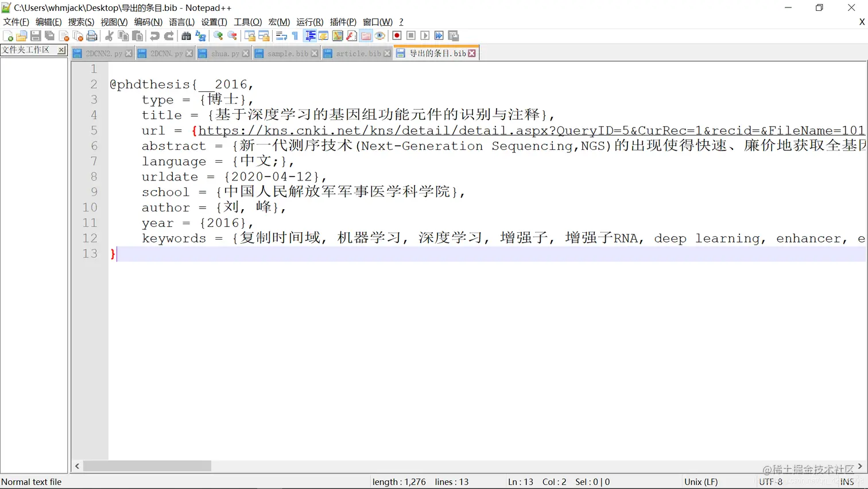The width and height of the screenshot is (868, 489).
Task: Click the horizontal scrollbar thumb
Action: tap(147, 466)
